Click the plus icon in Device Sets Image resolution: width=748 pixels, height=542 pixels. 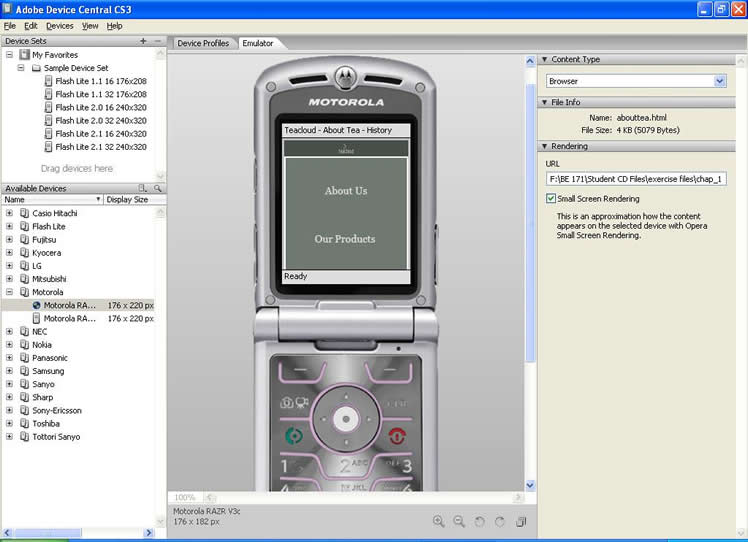[x=143, y=41]
